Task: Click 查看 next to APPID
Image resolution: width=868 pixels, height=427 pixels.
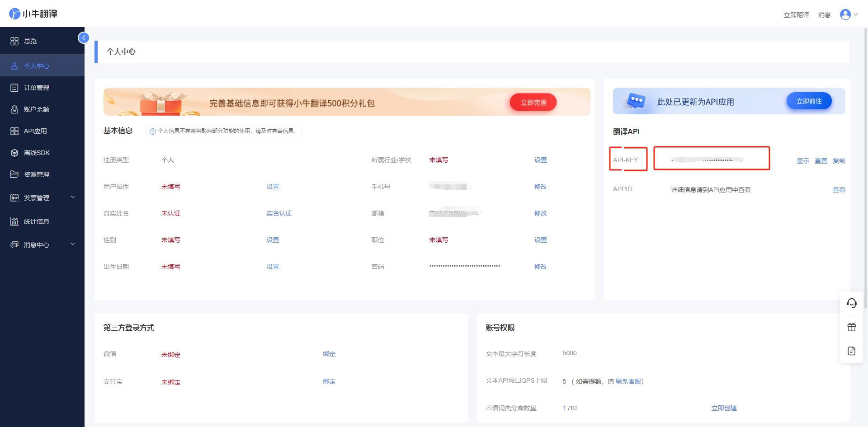Action: (x=839, y=190)
